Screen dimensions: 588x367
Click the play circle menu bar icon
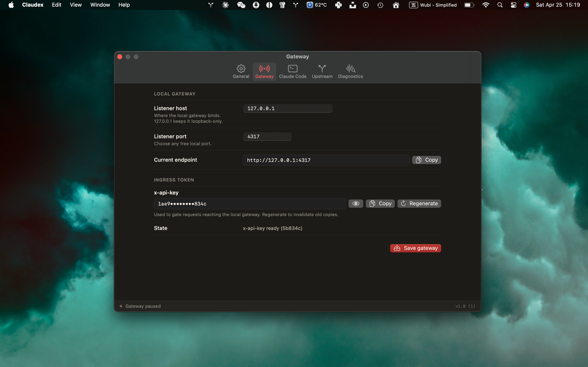coord(366,5)
